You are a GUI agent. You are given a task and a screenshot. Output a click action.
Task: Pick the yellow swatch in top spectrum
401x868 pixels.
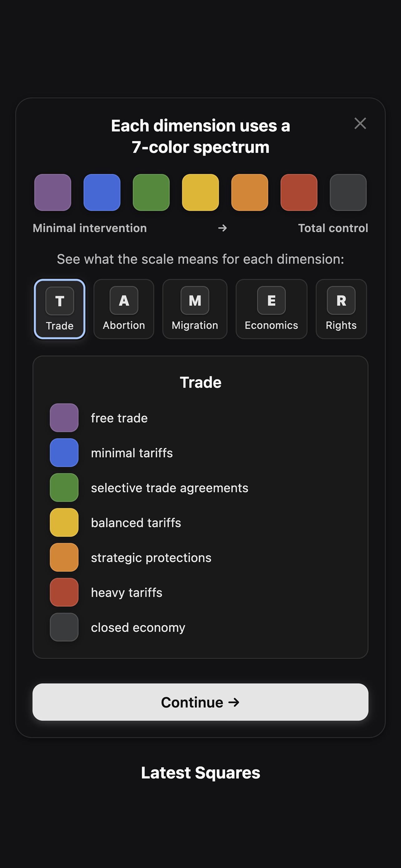click(200, 192)
